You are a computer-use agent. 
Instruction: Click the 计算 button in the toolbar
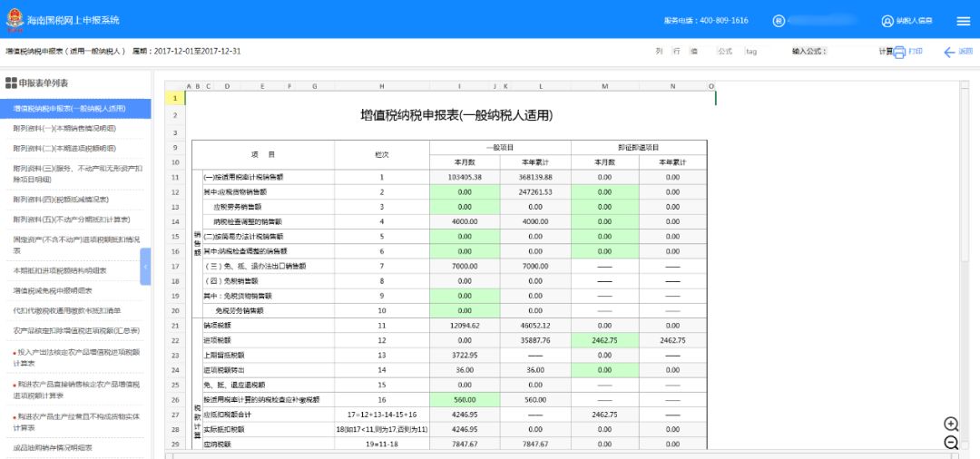(x=885, y=52)
